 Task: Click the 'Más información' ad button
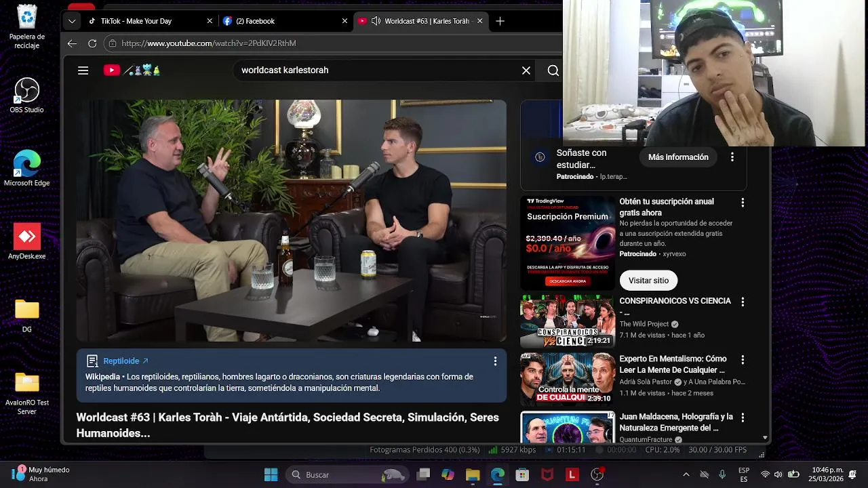(x=678, y=157)
